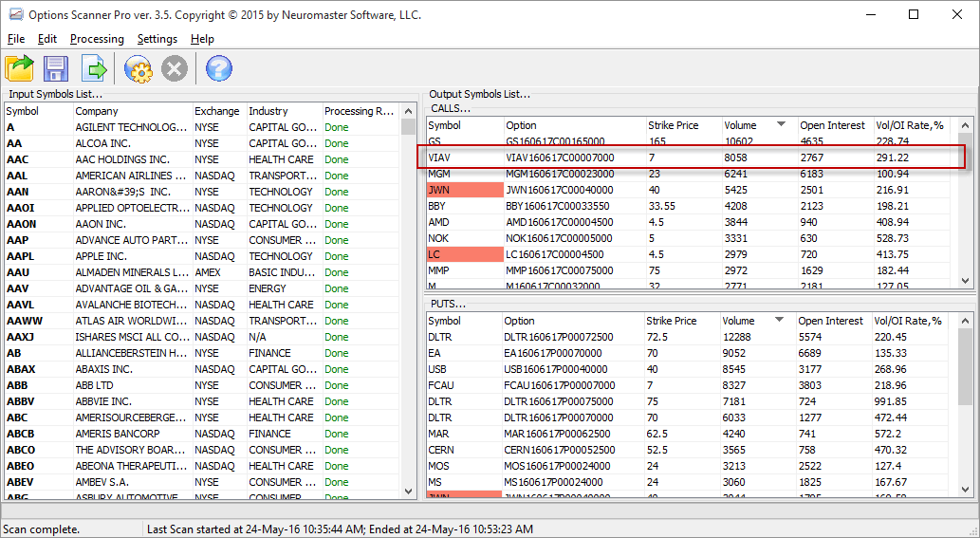Click input list scrollbar down arrow
Image resolution: width=980 pixels, height=538 pixels.
tap(409, 492)
